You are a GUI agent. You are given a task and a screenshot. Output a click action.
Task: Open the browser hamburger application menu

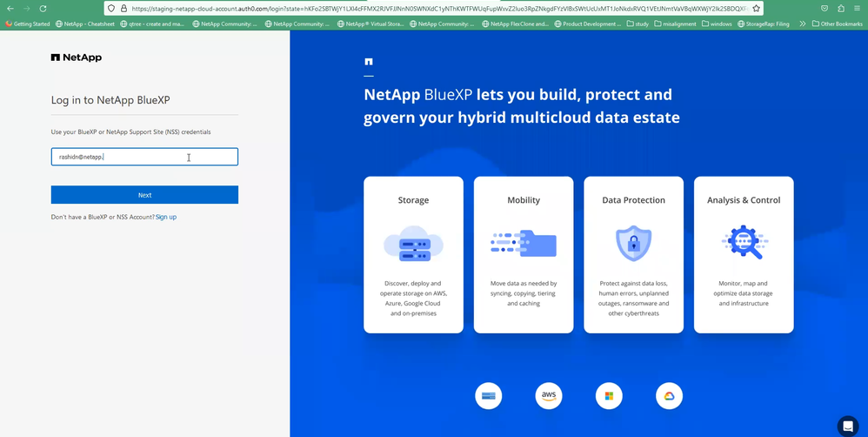(857, 9)
